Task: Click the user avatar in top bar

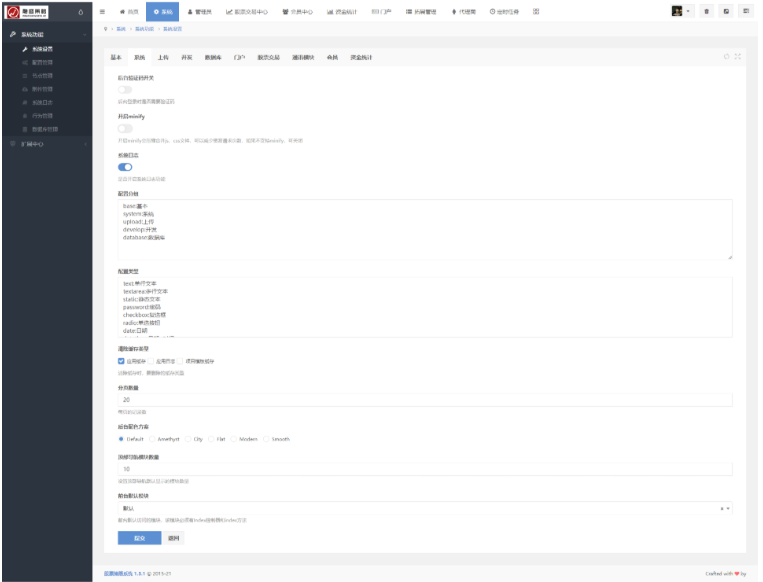Action: (x=677, y=11)
